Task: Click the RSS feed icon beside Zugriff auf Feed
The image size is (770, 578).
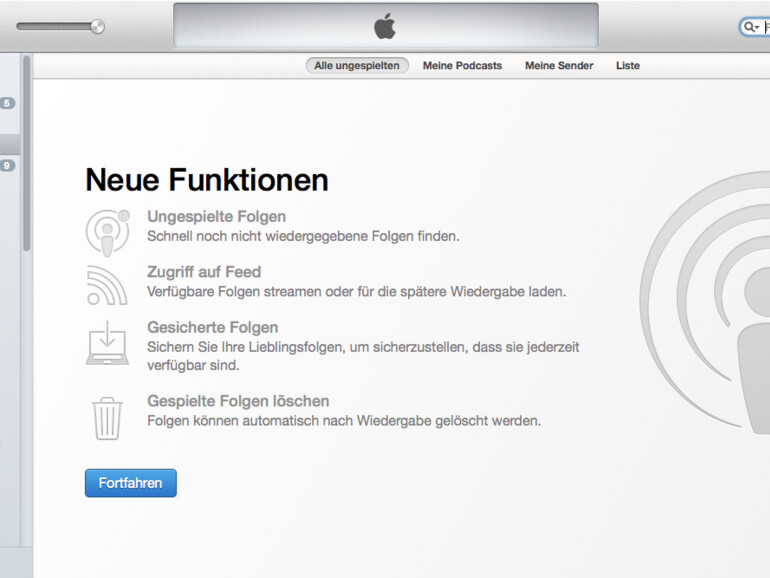Action: tap(107, 285)
